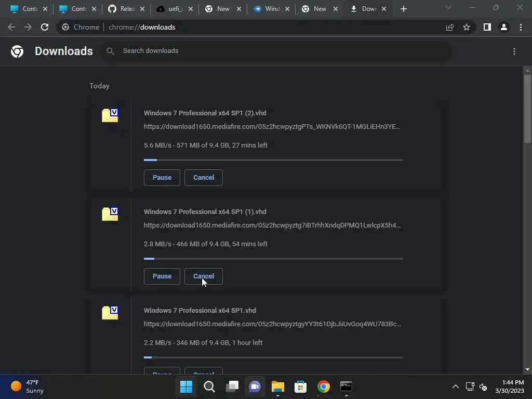The image size is (532, 399).
Task: Cancel the SP1 (2).vhd download
Action: [204, 178]
